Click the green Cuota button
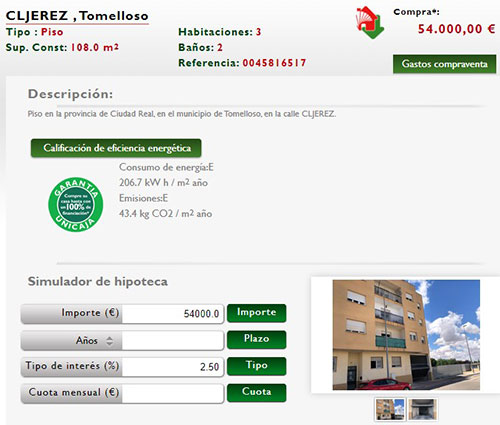The image size is (500, 425). coord(256,392)
